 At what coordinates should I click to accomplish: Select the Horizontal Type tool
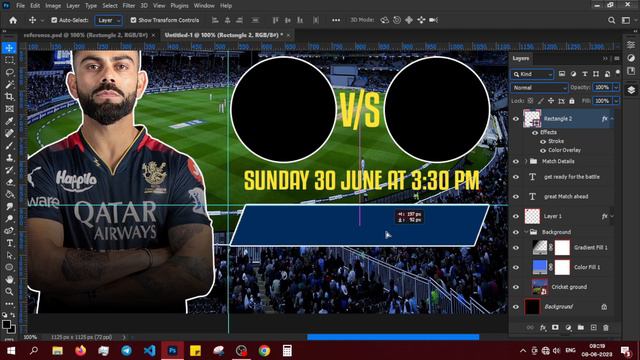pos(9,243)
